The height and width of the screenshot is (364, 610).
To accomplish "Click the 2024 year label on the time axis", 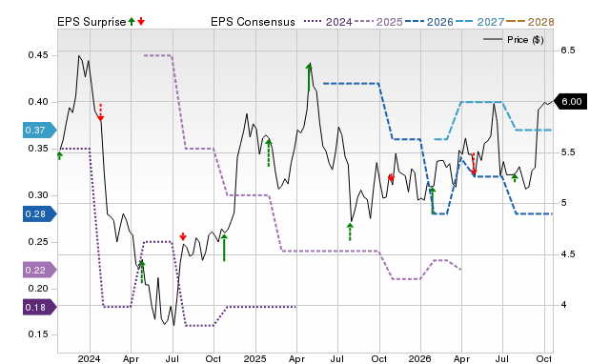I will tap(89, 358).
